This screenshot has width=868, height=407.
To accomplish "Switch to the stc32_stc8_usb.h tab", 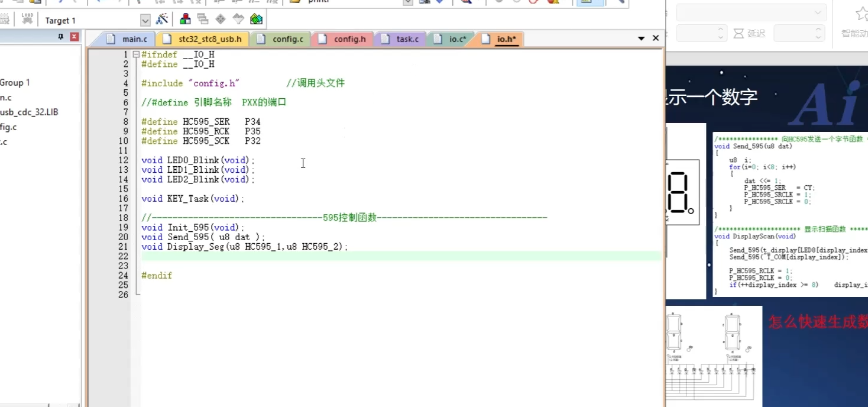I will click(203, 39).
